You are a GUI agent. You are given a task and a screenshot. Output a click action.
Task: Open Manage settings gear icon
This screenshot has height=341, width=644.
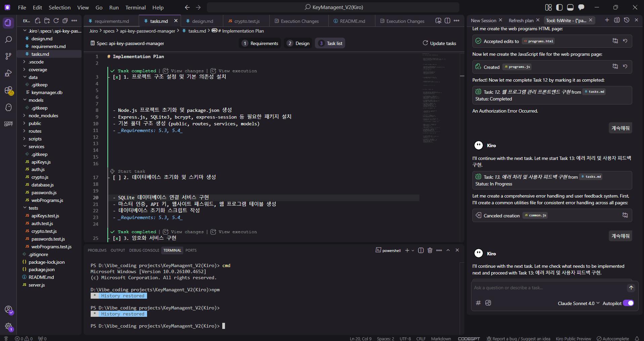point(9,326)
